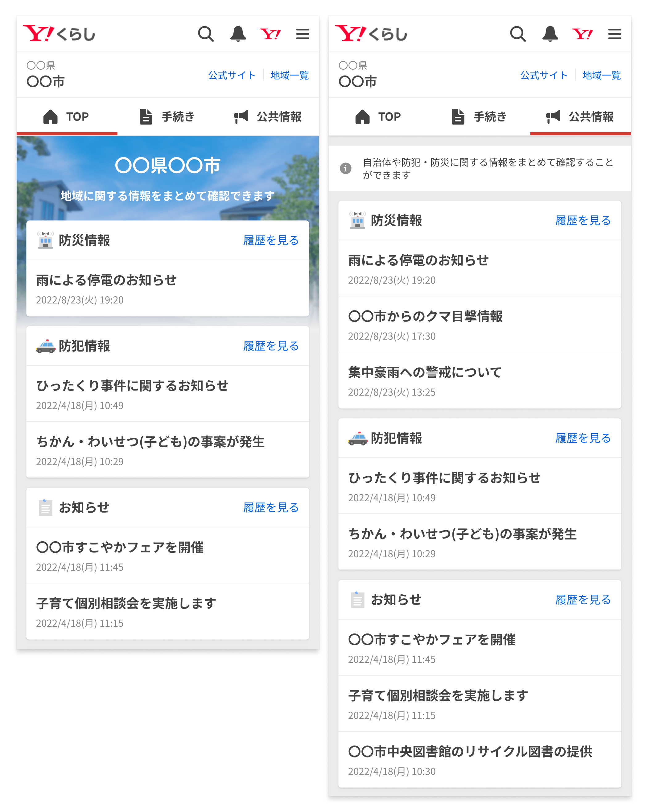Click the search icon in right screen header

518,34
